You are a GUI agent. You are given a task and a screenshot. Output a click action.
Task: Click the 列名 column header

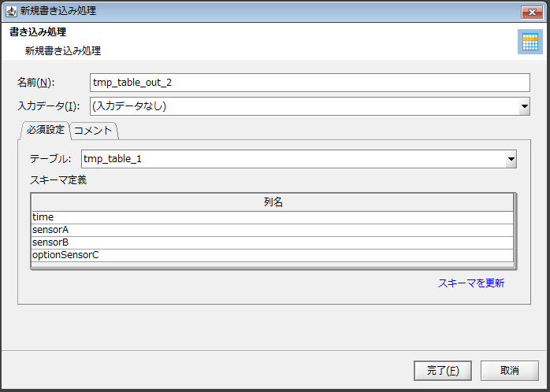coord(273,202)
